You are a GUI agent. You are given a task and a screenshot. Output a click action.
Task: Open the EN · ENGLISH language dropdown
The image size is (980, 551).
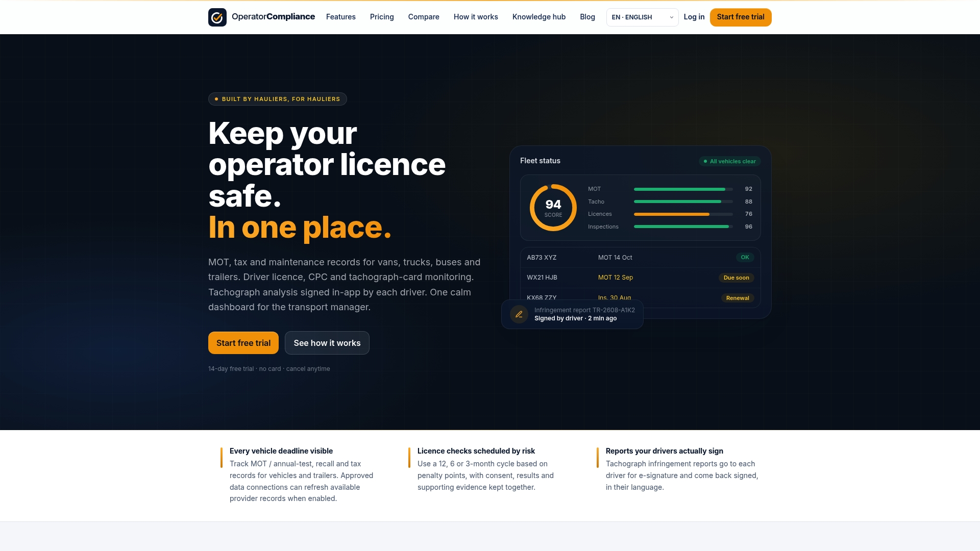(x=642, y=17)
